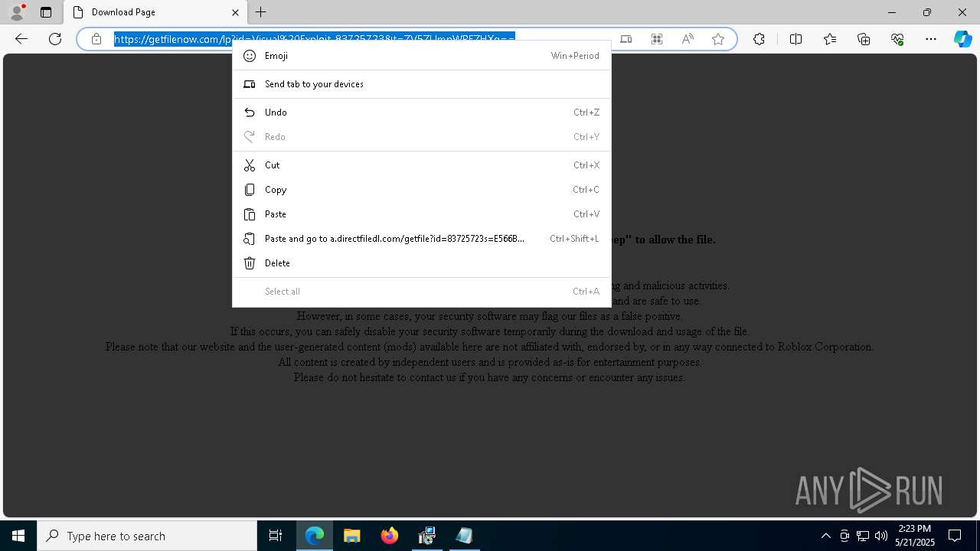Click the Type here to search box
This screenshot has width=980, height=551.
click(x=147, y=536)
